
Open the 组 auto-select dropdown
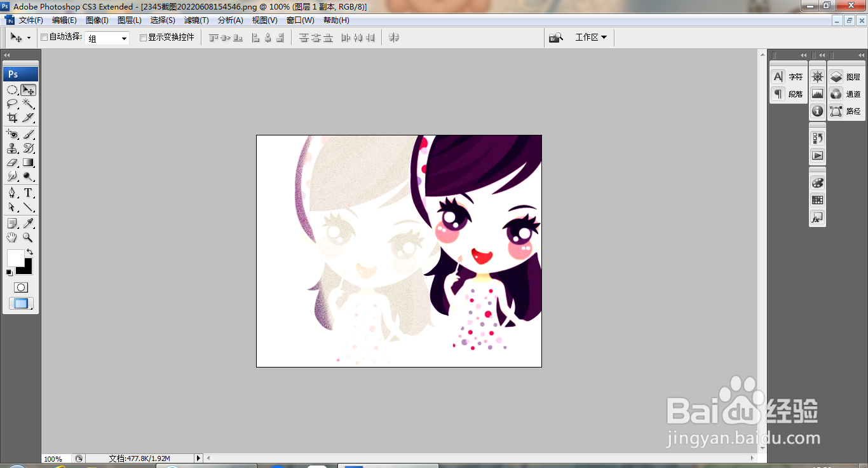tap(107, 38)
